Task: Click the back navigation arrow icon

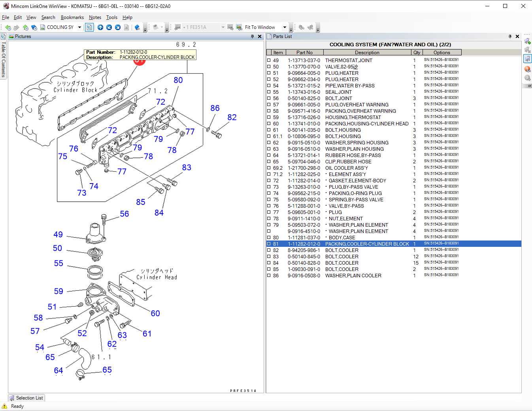Action: click(x=8, y=27)
